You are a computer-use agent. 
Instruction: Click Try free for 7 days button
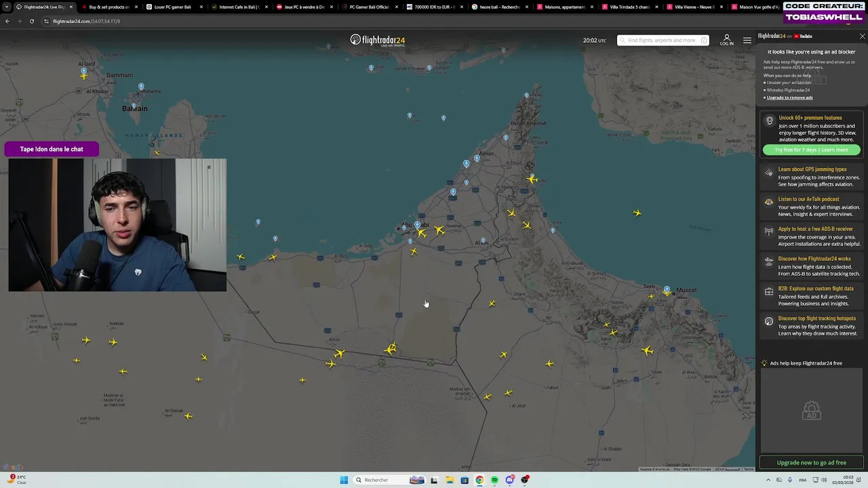click(x=811, y=150)
